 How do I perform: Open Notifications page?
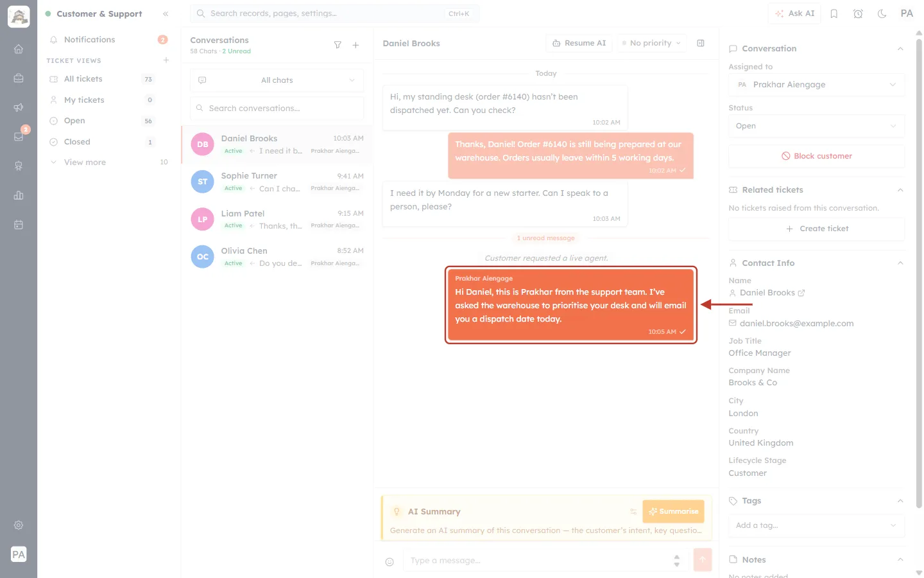pyautogui.click(x=109, y=40)
